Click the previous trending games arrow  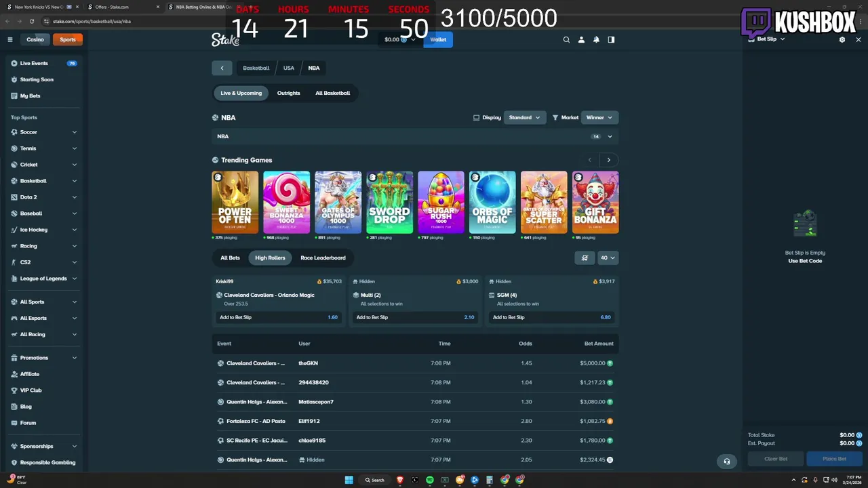(x=590, y=160)
